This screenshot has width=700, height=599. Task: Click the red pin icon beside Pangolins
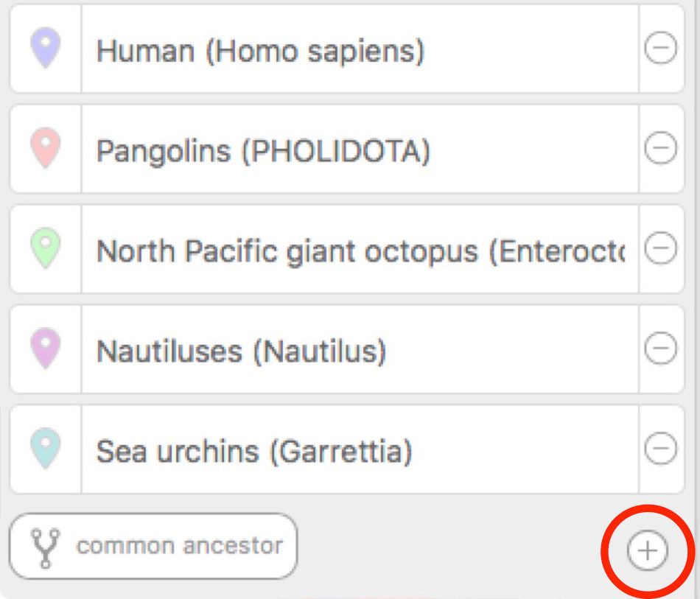pyautogui.click(x=46, y=148)
